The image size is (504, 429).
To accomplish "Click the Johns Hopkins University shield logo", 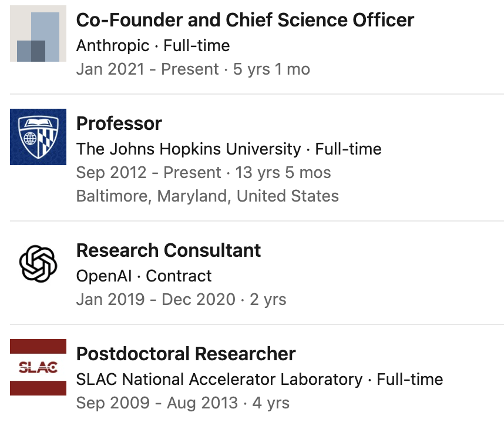I will 38,137.
